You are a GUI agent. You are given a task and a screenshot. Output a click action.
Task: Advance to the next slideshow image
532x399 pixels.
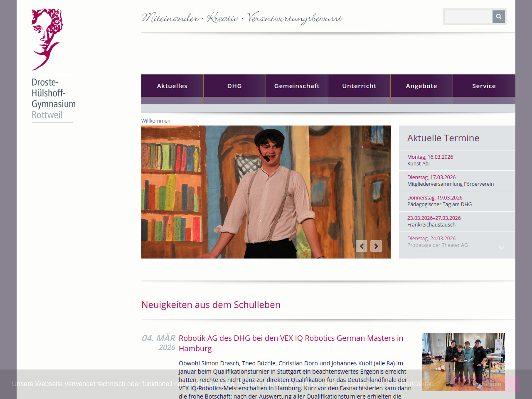coord(376,246)
